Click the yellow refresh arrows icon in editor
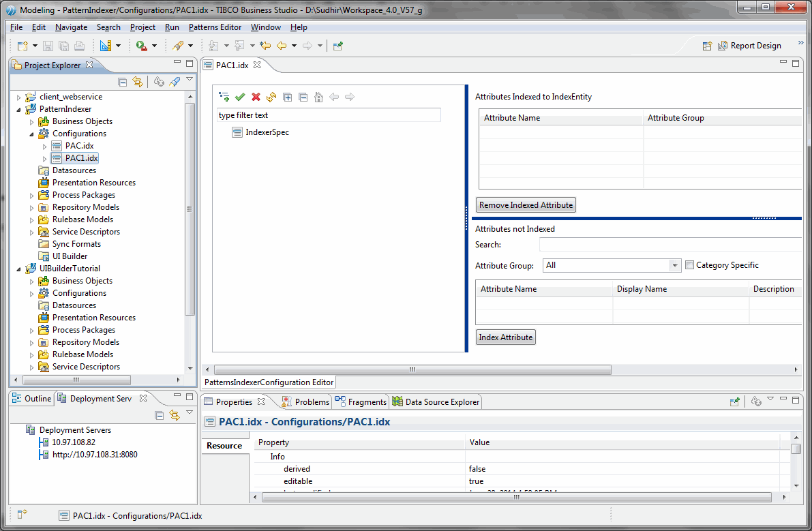Screen dimensions: 812x531 pos(271,97)
